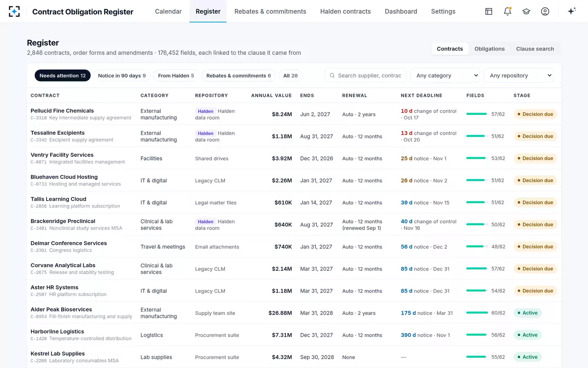Switch to the Obligations view
The image size is (588, 368).
coord(489,49)
